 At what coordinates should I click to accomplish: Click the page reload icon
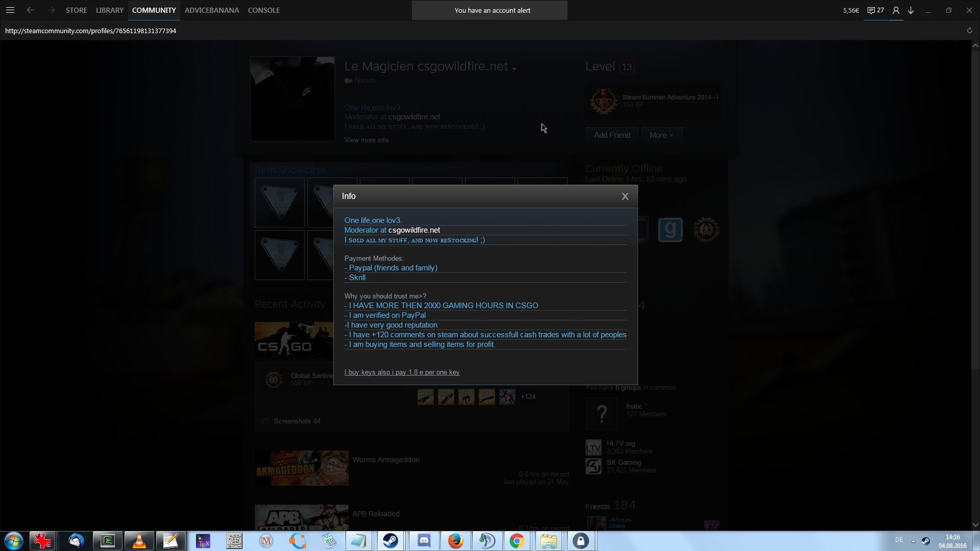(x=969, y=31)
